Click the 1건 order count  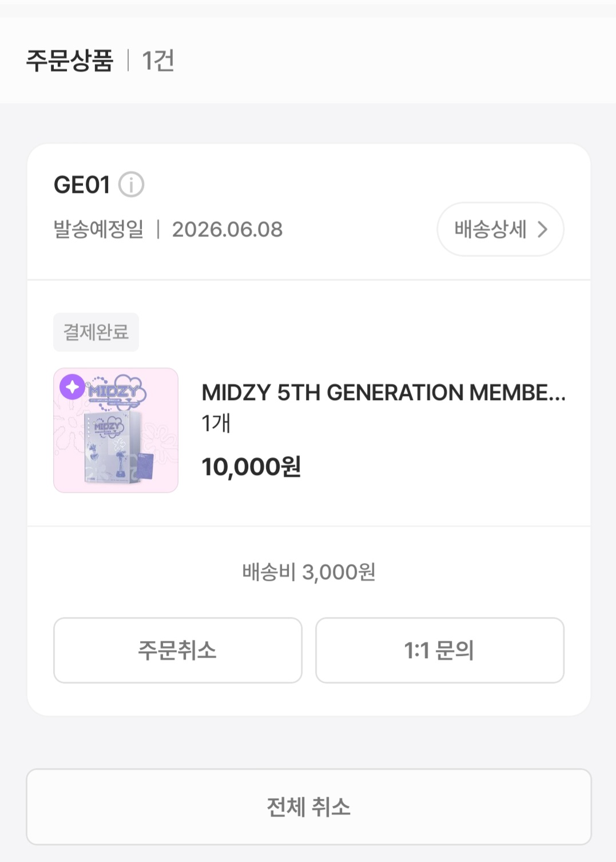pyautogui.click(x=158, y=61)
